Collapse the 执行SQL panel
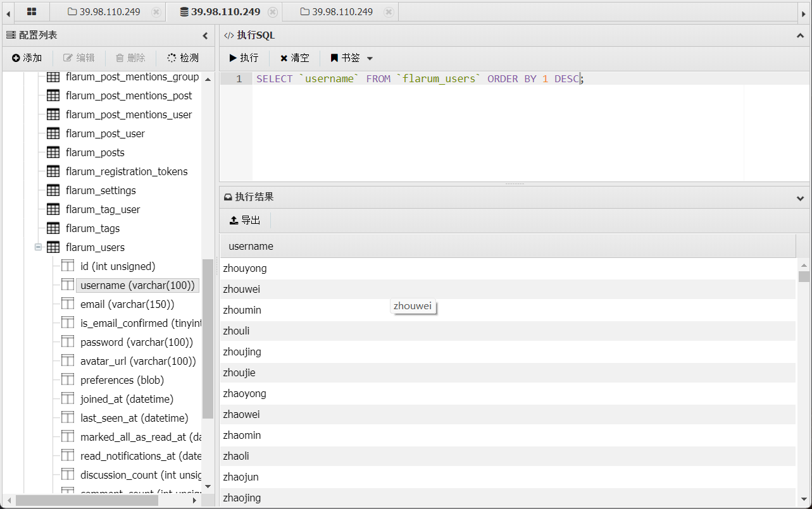 pos(800,36)
